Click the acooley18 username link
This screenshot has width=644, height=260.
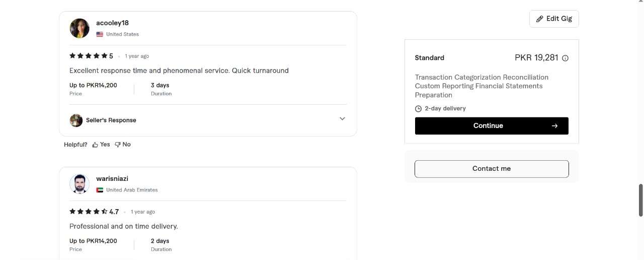click(x=112, y=23)
